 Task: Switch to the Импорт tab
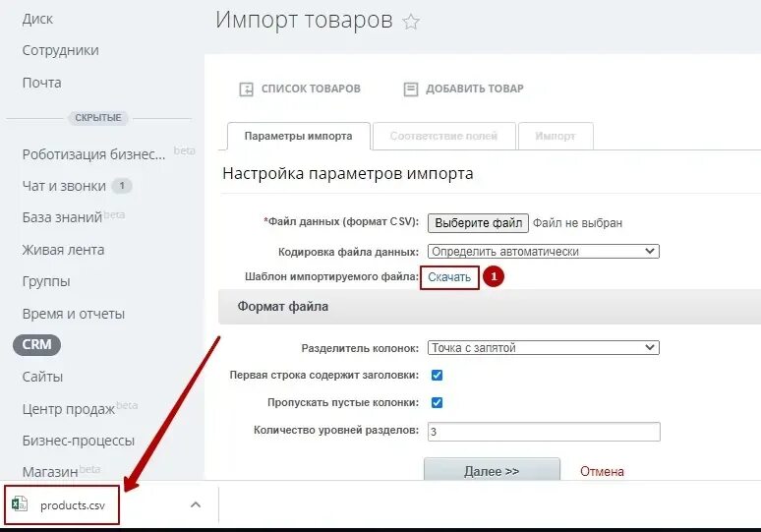(556, 136)
